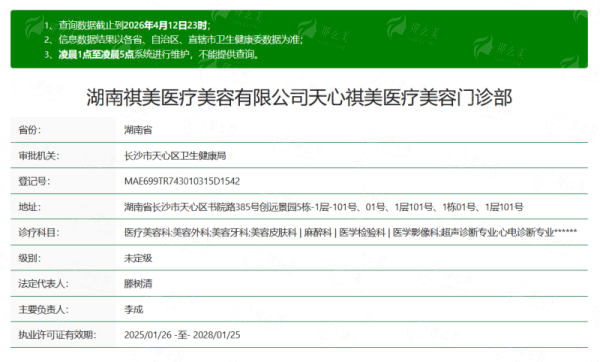
Task: Click the 登记号 label
Action: click(34, 181)
